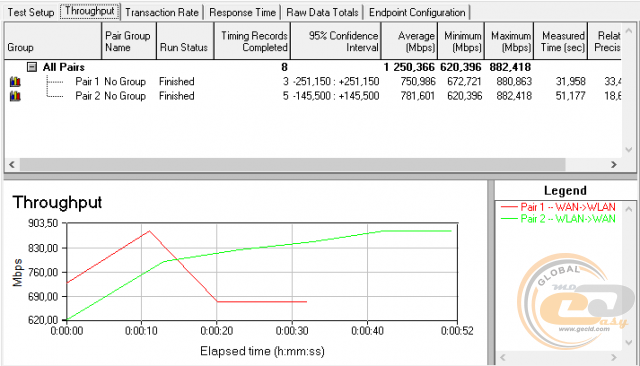Sort by the Group column header
Image resolution: width=640 pixels, height=366 pixels.
(x=53, y=41)
